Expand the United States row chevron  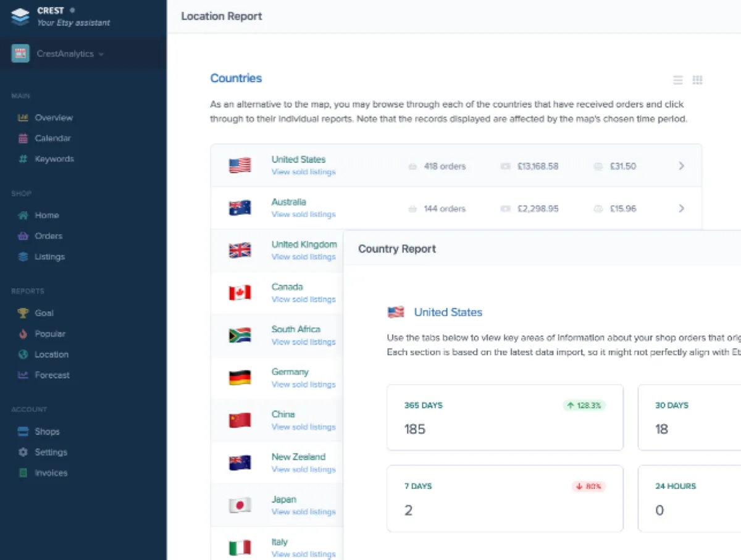point(682,165)
